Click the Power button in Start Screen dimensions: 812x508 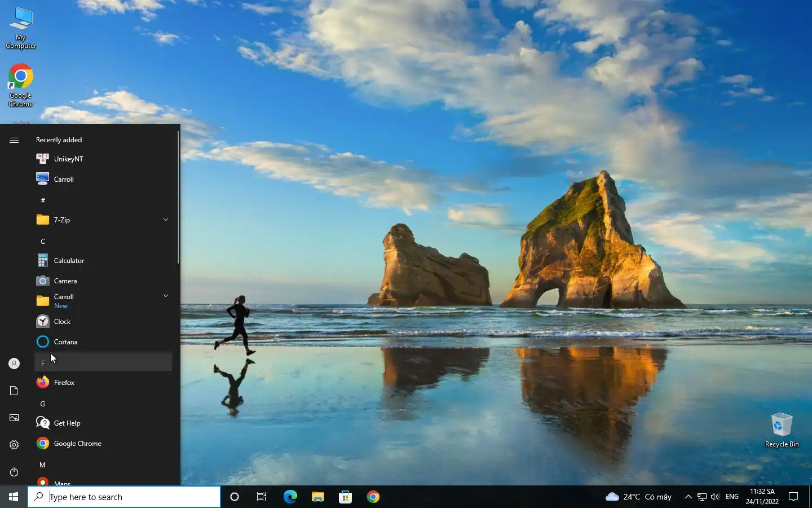[14, 472]
